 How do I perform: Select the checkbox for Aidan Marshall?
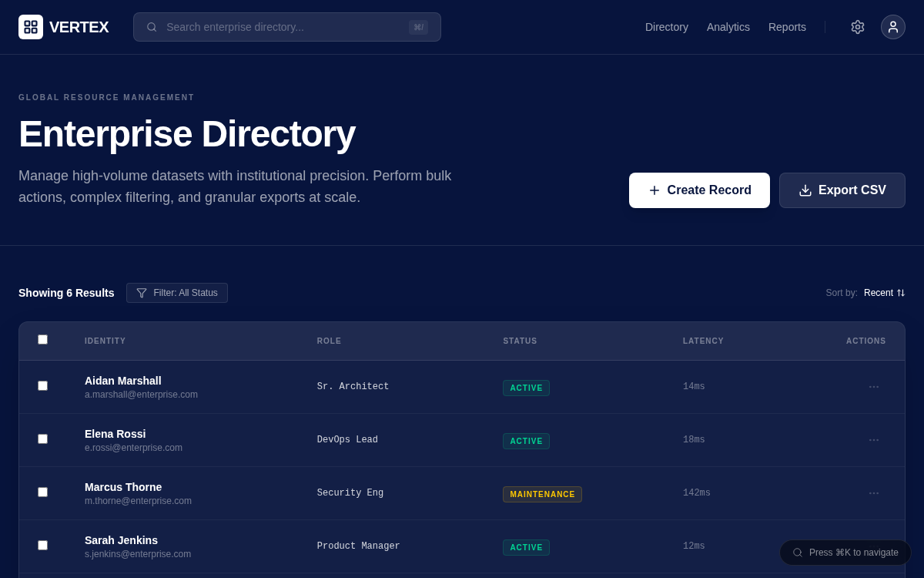pyautogui.click(x=42, y=386)
